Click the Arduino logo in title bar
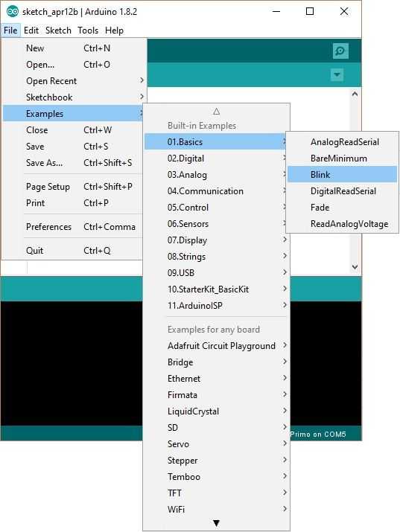This screenshot has height=532, width=400. [13, 12]
